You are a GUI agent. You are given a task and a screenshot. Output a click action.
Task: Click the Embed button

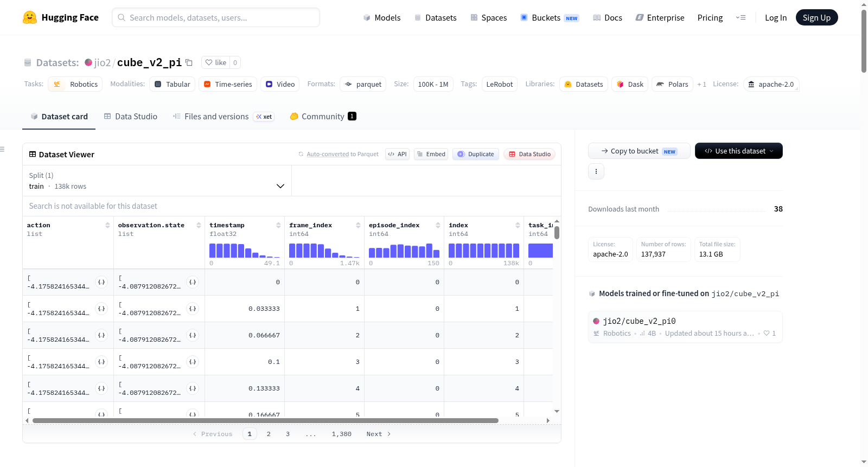(431, 154)
